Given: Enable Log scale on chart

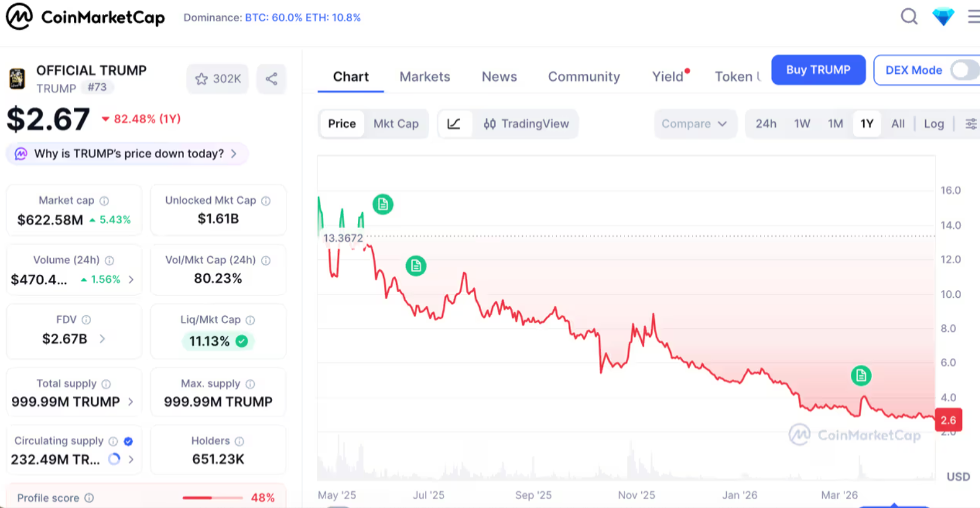Looking at the screenshot, I should coord(934,124).
